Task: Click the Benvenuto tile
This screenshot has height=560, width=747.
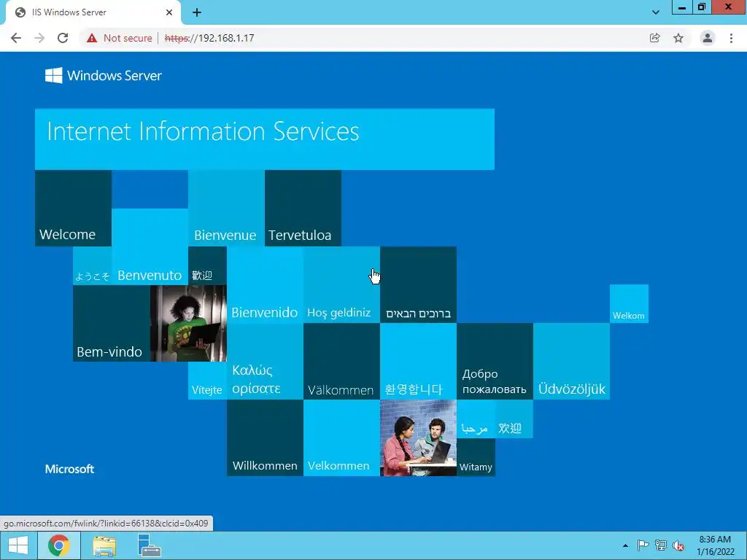Action: tap(150, 246)
